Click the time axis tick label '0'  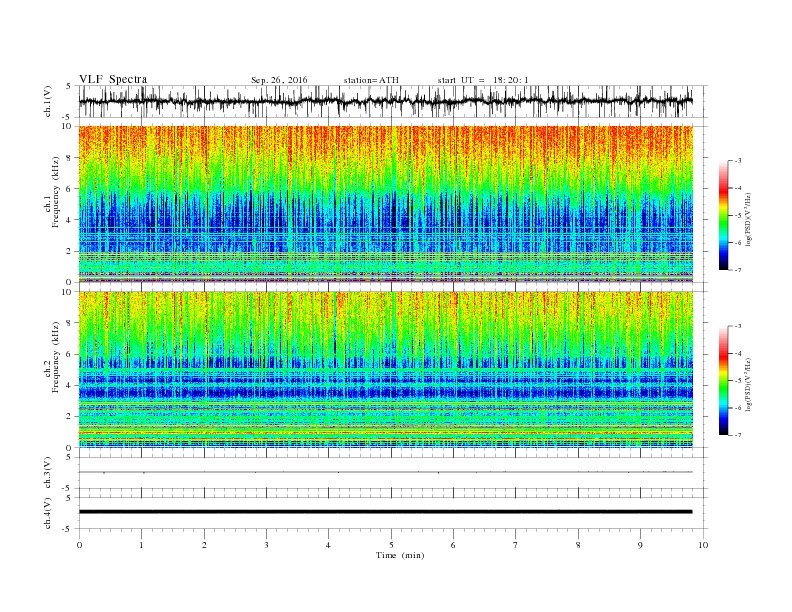click(x=79, y=545)
